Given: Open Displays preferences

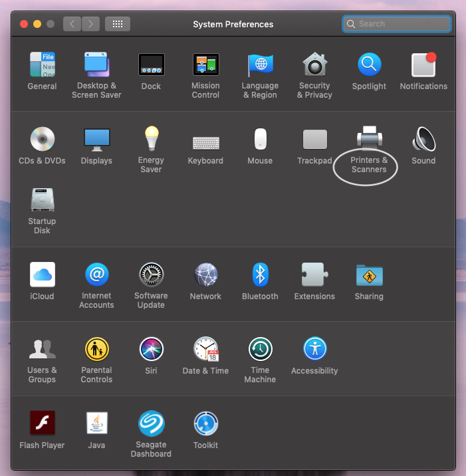Looking at the screenshot, I should [x=96, y=140].
